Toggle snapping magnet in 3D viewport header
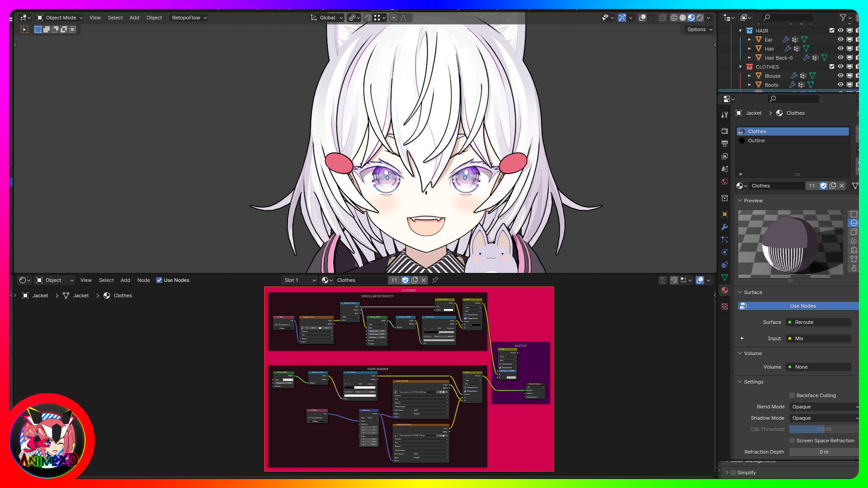The image size is (868, 488). [368, 18]
